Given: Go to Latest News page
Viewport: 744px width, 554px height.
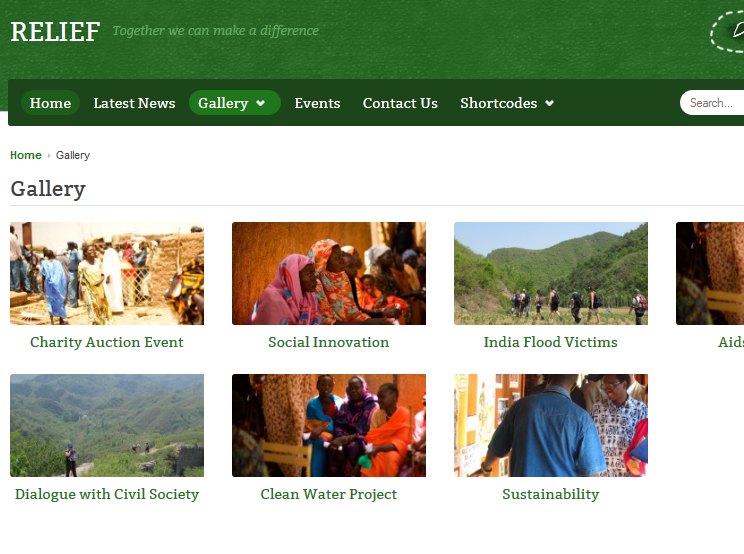Looking at the screenshot, I should click(x=134, y=103).
